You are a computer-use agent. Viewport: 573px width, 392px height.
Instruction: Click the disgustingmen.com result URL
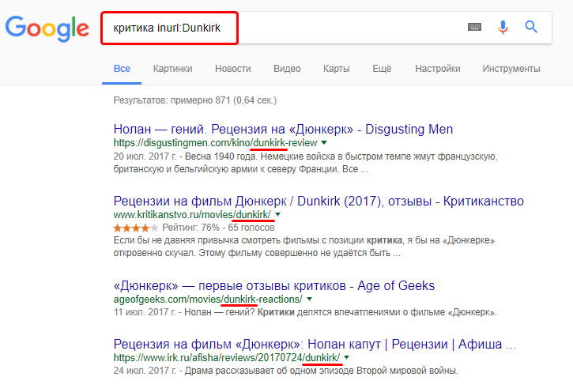coord(215,143)
